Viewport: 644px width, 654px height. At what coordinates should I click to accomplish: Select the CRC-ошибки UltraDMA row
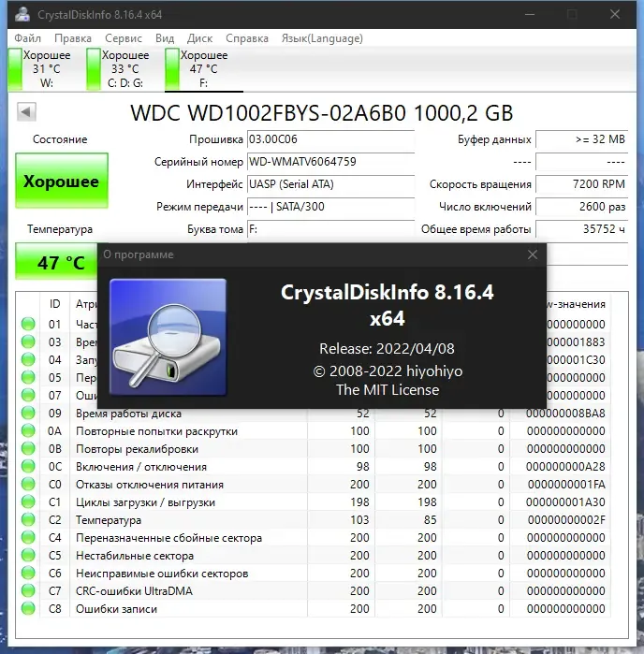pos(314,591)
